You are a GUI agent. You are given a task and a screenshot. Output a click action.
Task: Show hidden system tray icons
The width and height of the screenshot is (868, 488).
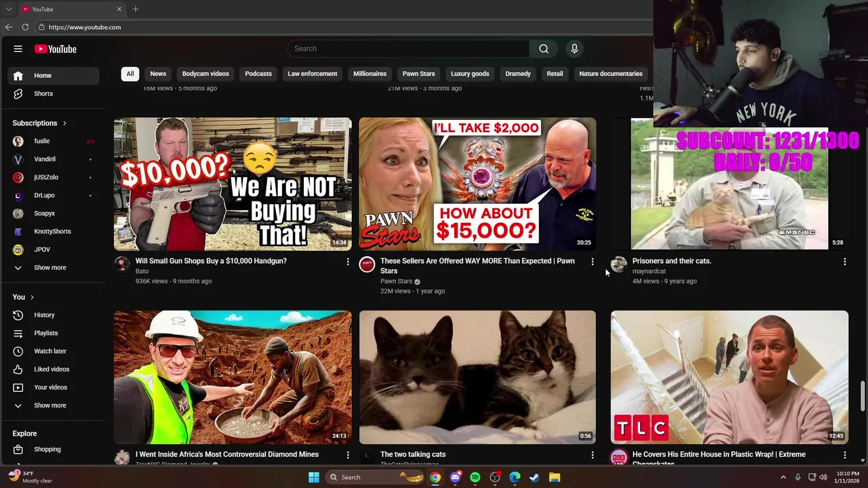pos(783,477)
